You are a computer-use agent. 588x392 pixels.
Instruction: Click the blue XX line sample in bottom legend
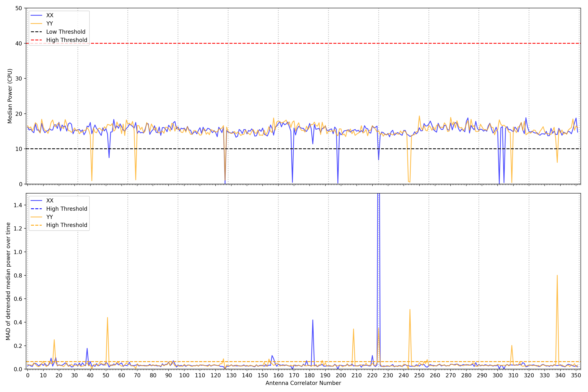coord(36,201)
